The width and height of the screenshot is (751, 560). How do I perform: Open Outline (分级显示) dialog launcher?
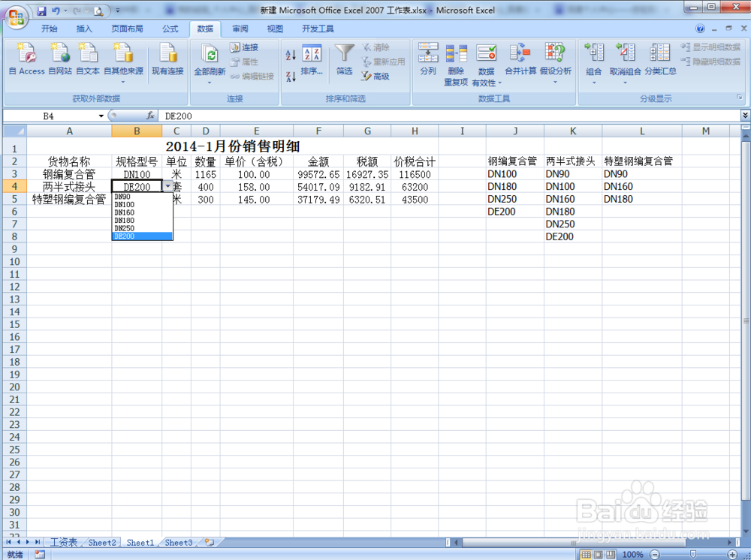tap(740, 97)
